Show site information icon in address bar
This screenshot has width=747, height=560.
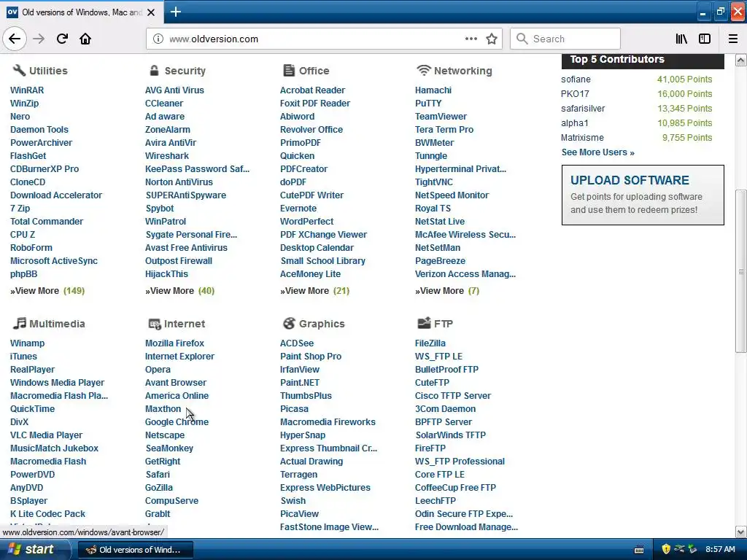(x=158, y=39)
